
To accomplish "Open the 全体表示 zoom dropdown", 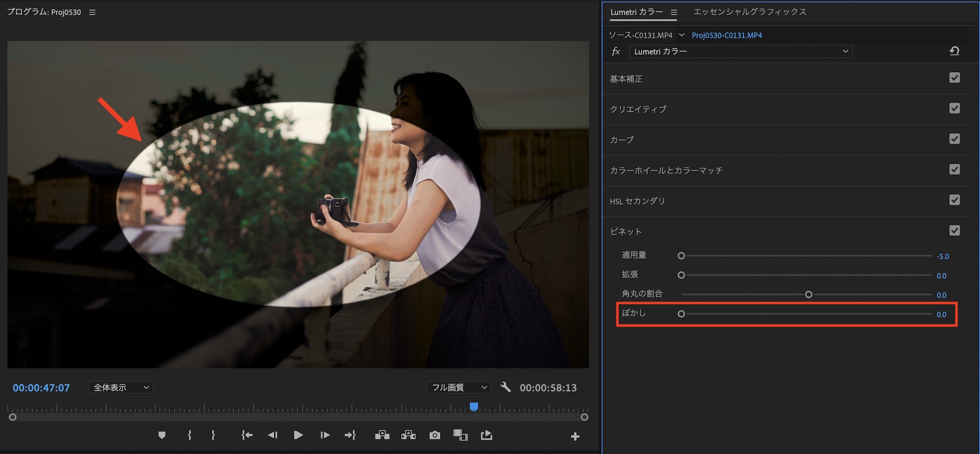I will click(x=121, y=387).
